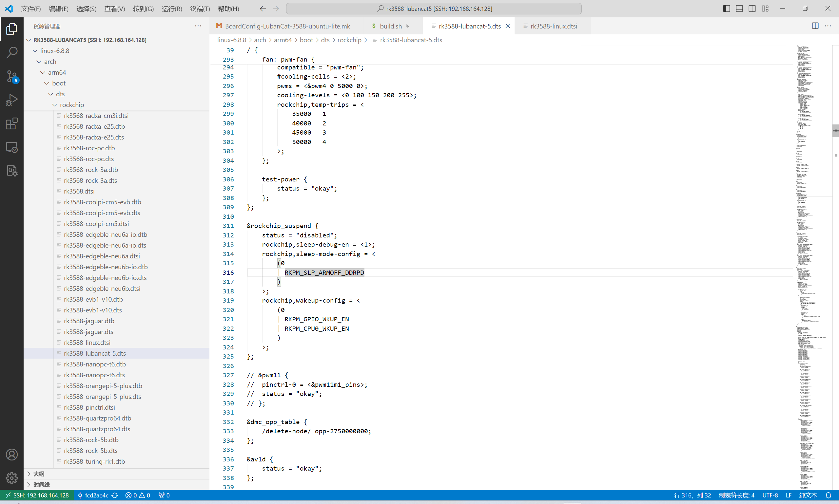The width and height of the screenshot is (839, 504).
Task: Expand the 时间线 timeline section
Action: 117,485
